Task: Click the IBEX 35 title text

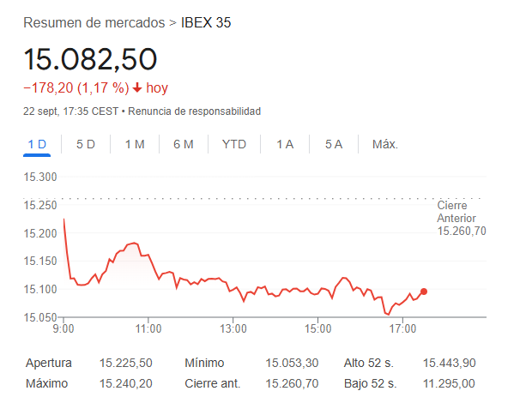Action: point(206,22)
